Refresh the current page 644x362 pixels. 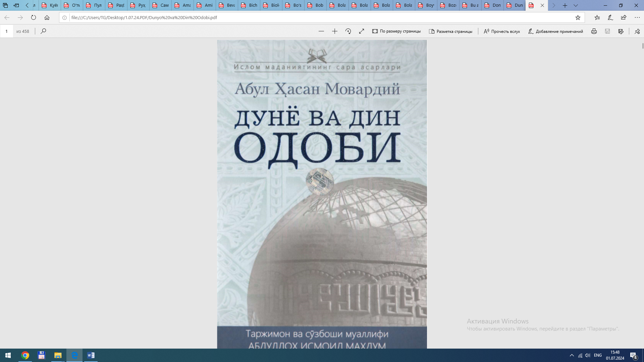coord(34,17)
